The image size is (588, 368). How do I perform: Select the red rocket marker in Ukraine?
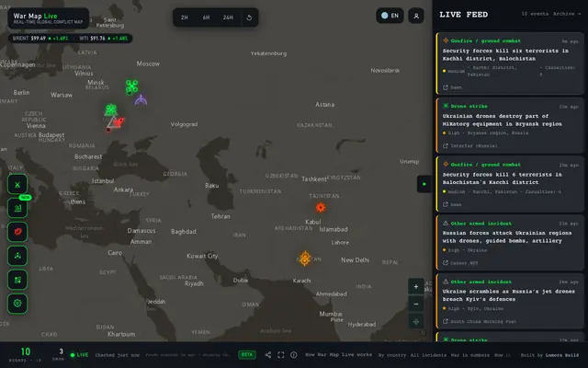(119, 121)
